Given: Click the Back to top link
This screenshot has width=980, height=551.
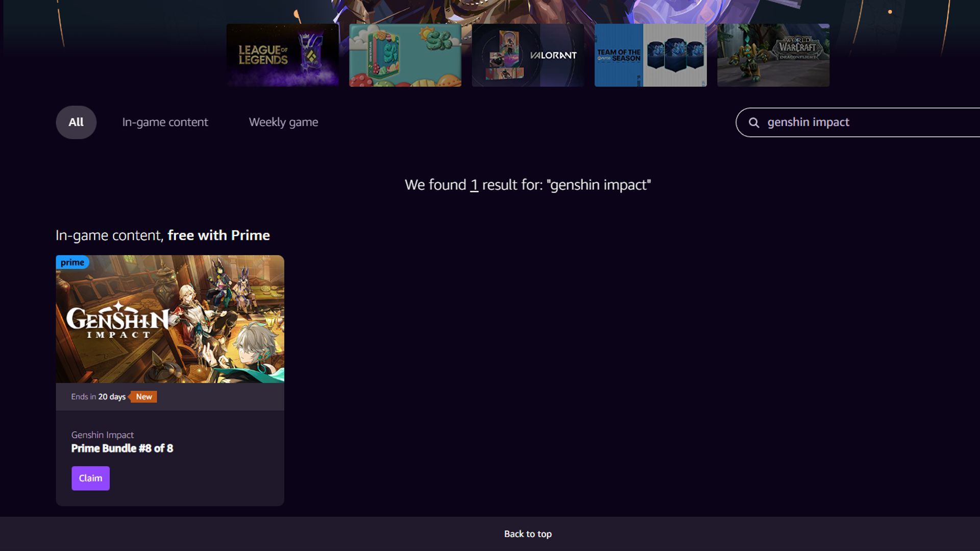Looking at the screenshot, I should [x=528, y=533].
